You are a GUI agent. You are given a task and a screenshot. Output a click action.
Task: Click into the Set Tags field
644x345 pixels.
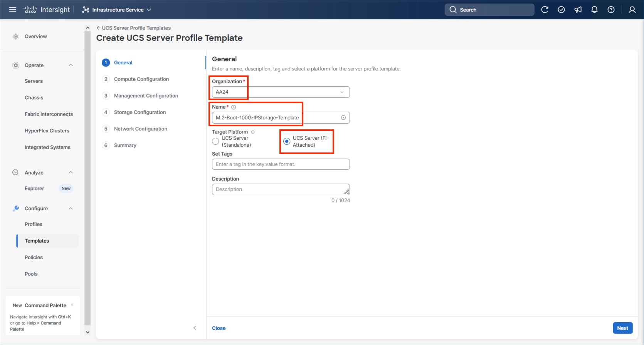(281, 164)
